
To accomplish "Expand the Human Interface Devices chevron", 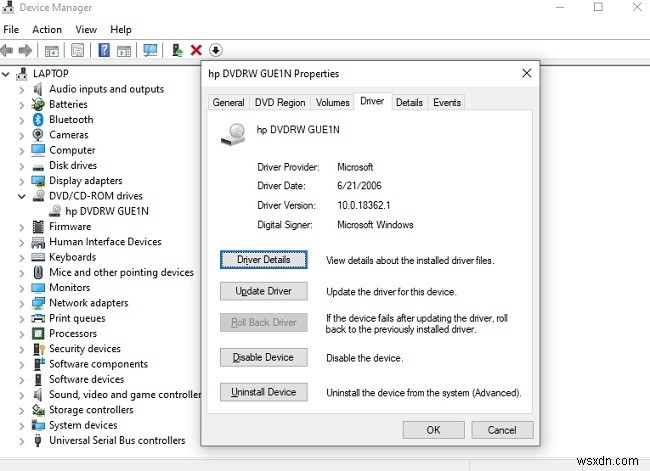I will click(x=22, y=243).
